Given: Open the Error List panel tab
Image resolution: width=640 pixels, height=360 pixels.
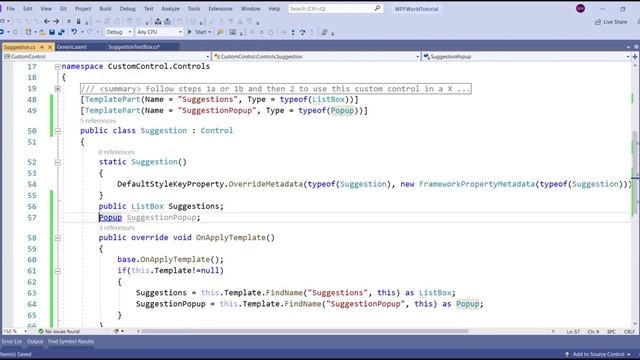Looking at the screenshot, I should pos(12,341).
